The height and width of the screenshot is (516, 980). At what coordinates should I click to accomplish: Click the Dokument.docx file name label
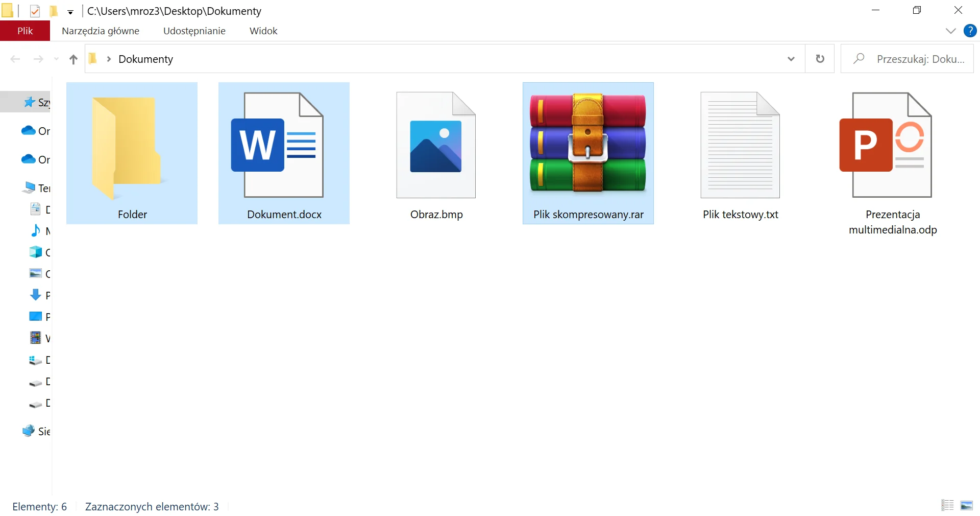pyautogui.click(x=284, y=215)
